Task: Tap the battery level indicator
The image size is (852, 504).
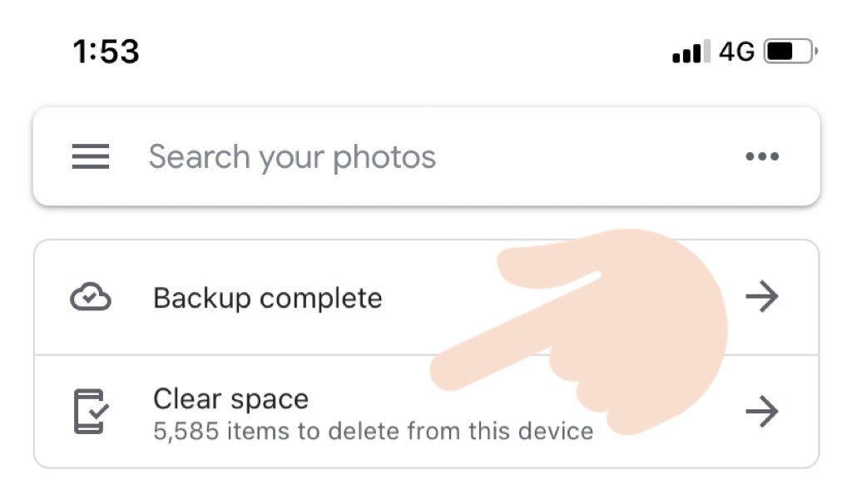Action: [790, 52]
